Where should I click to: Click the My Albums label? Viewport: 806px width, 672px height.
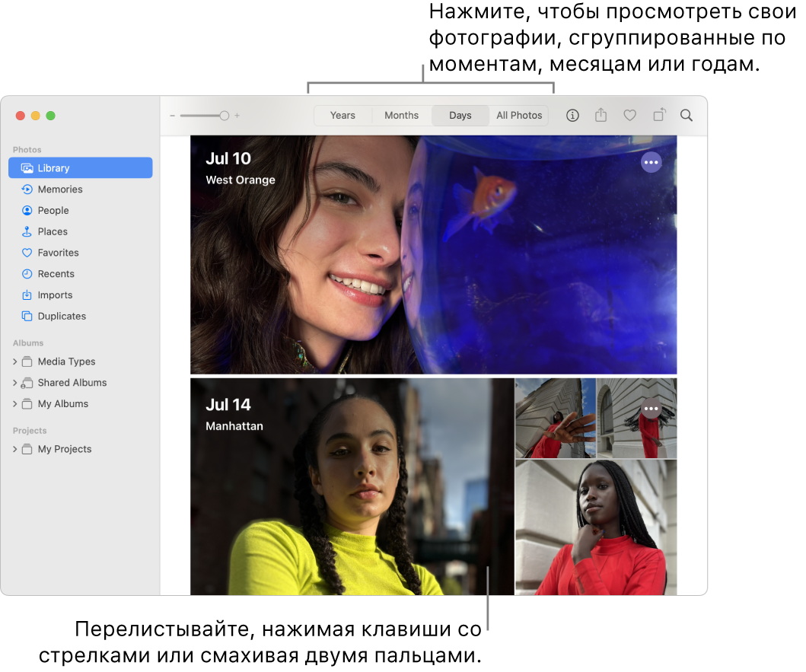point(62,403)
